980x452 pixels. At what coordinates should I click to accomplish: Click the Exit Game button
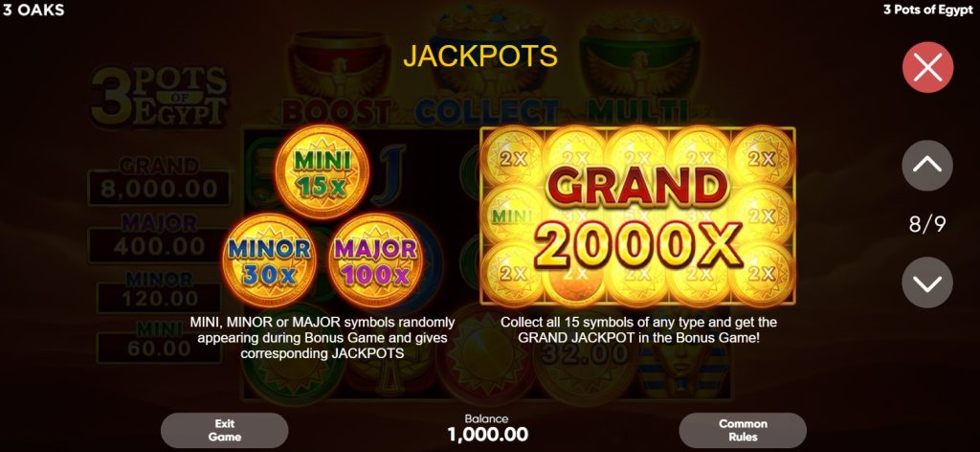tap(224, 430)
